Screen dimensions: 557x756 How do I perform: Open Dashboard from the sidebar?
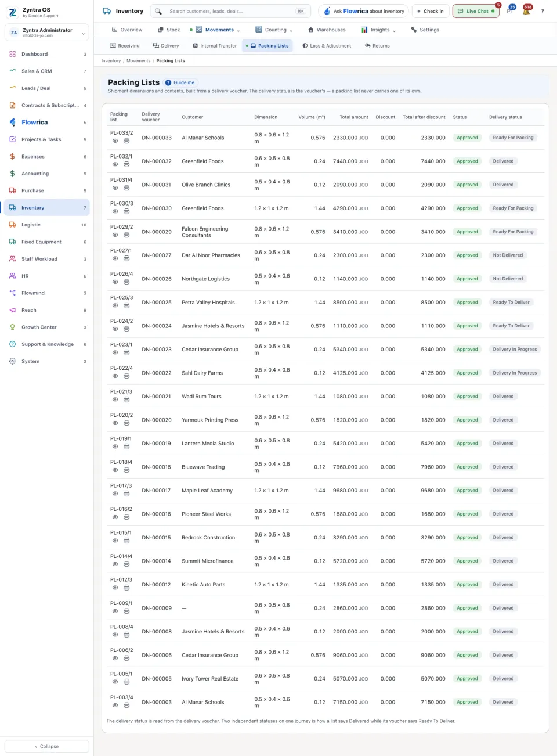(47, 54)
